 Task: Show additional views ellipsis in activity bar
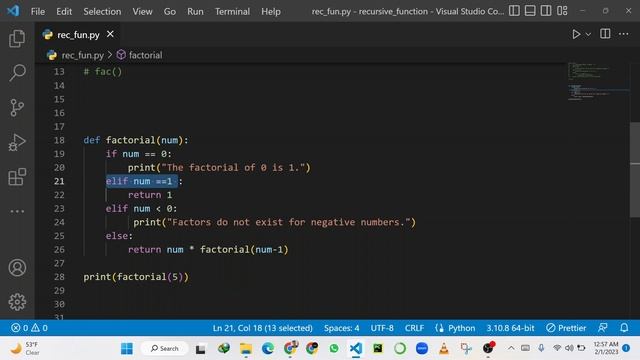17,211
